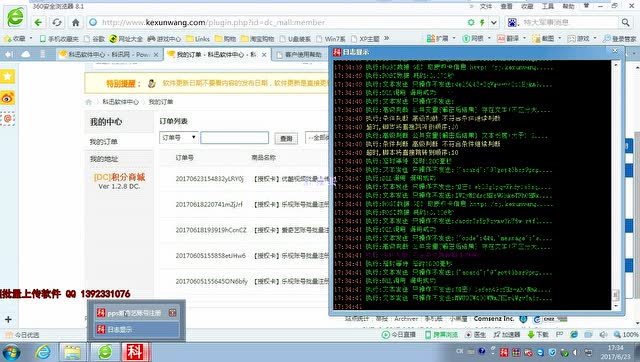Open the star favorites sidebar icon
640x362 pixels.
(x=8, y=76)
